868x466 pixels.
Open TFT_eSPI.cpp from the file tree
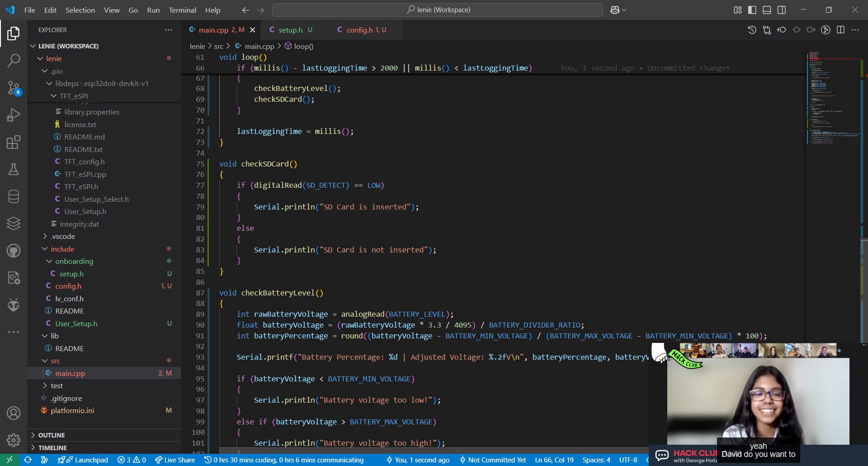click(x=85, y=174)
